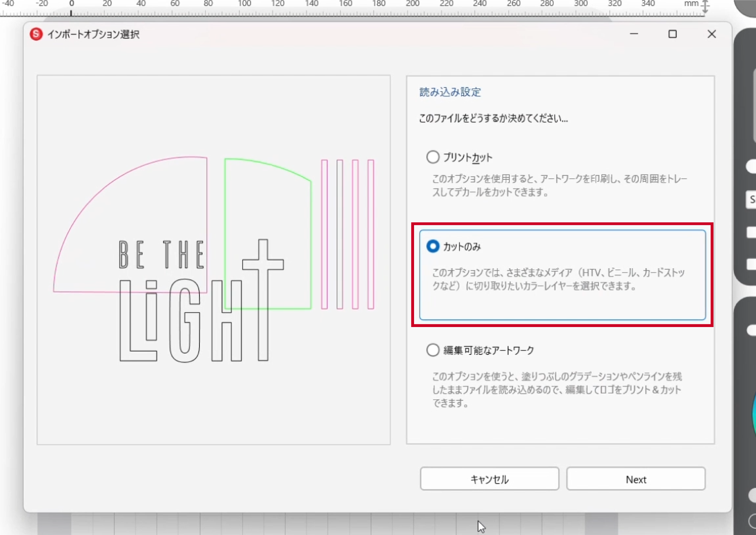Select the 編集可能なアートワーク radio option

(433, 350)
